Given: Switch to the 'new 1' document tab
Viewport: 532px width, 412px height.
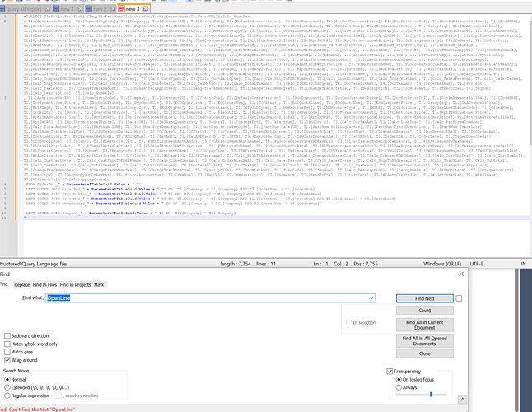Looking at the screenshot, I should (x=68, y=9).
